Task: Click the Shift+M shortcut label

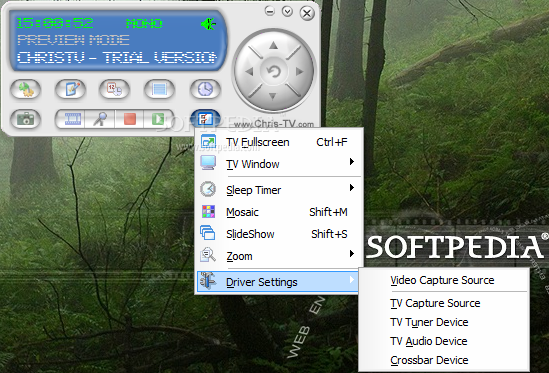Action: 328,212
